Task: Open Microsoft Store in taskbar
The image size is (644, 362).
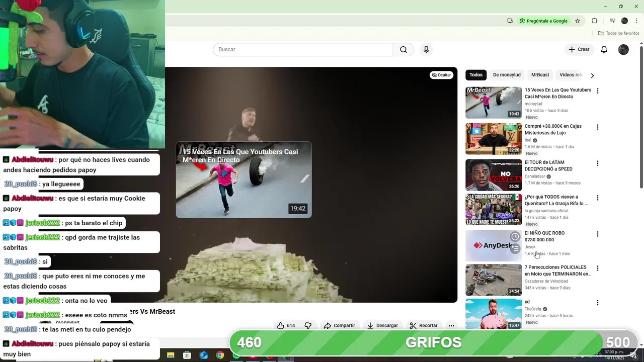Action: (x=187, y=355)
